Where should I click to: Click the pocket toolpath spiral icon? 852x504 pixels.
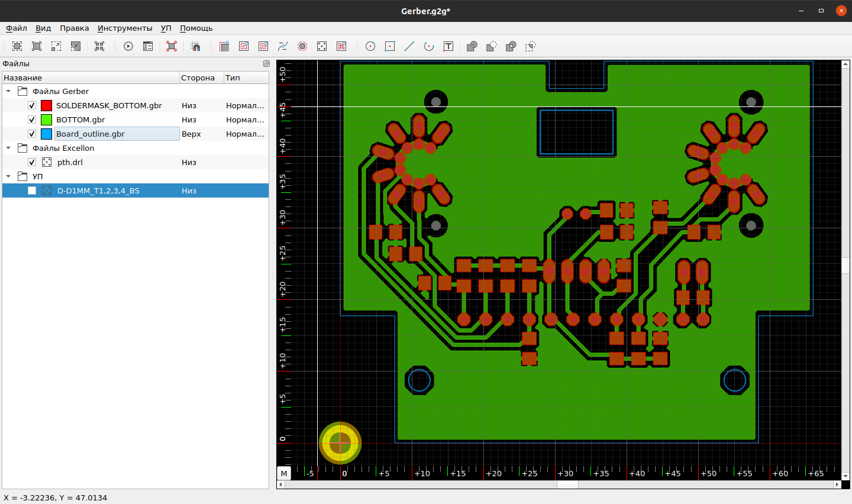pyautogui.click(x=244, y=46)
